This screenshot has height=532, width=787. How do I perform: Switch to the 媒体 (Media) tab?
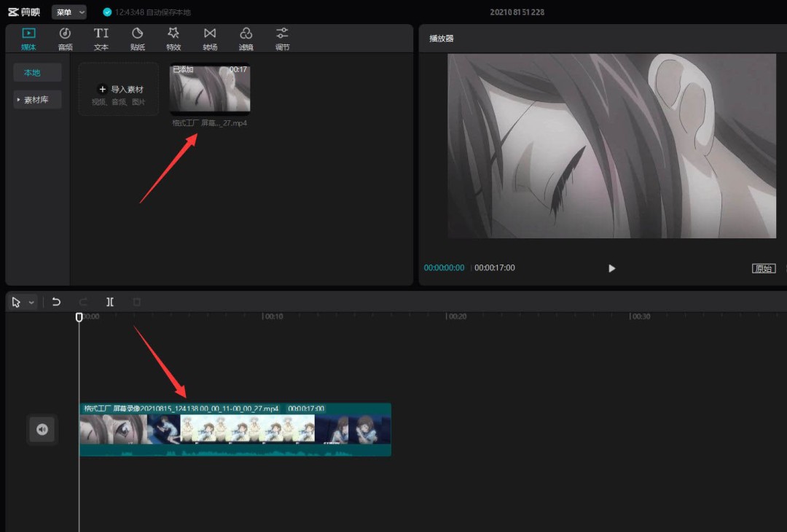[x=28, y=39]
